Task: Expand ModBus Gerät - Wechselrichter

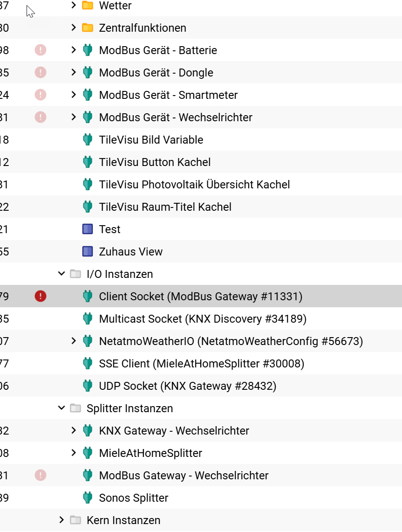Action: pos(74,117)
